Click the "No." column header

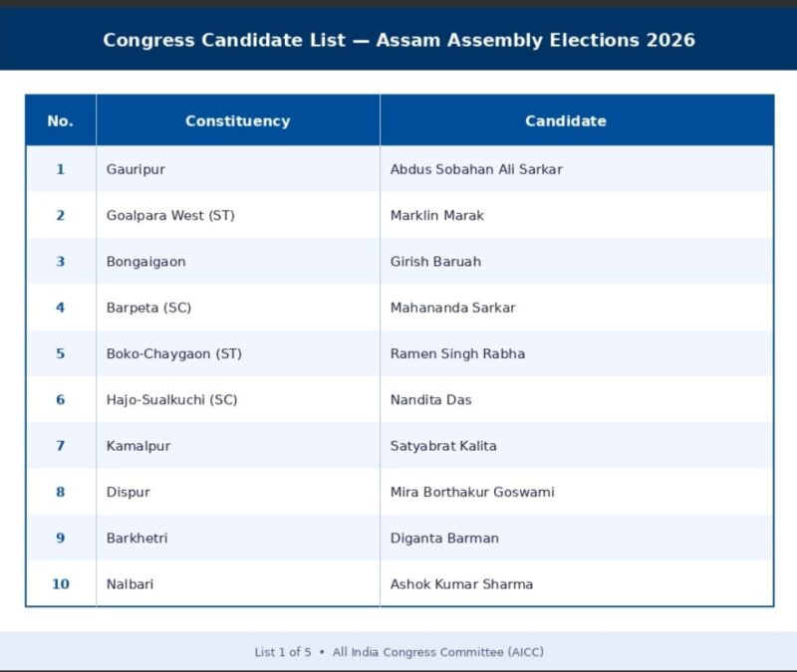pyautogui.click(x=60, y=121)
